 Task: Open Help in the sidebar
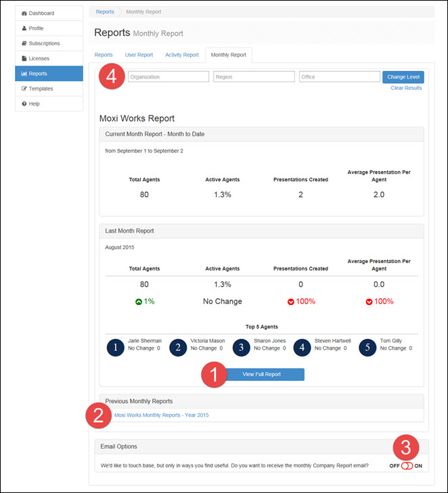(49, 103)
